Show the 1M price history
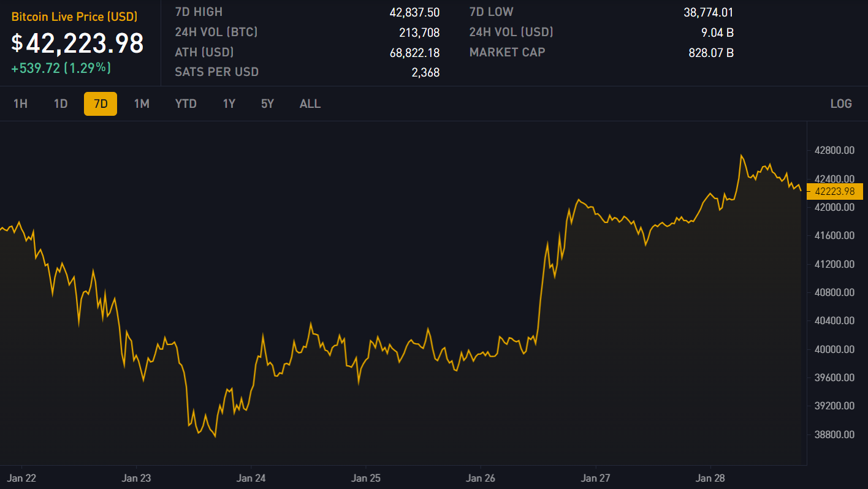This screenshot has height=489, width=868. 142,104
